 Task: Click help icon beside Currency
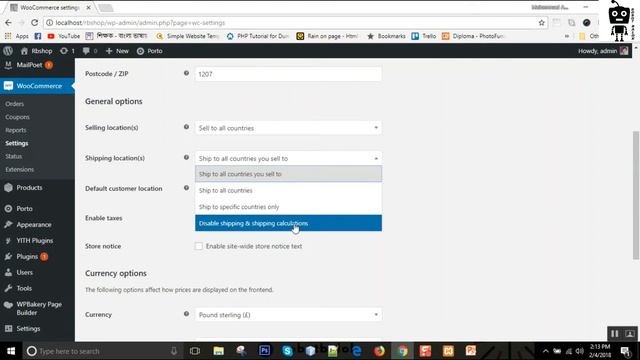coord(186,314)
